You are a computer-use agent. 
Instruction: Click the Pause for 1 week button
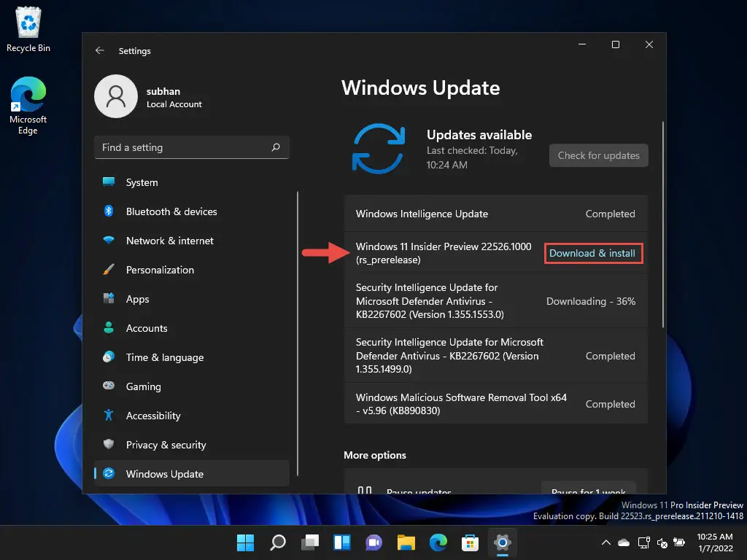(x=589, y=489)
